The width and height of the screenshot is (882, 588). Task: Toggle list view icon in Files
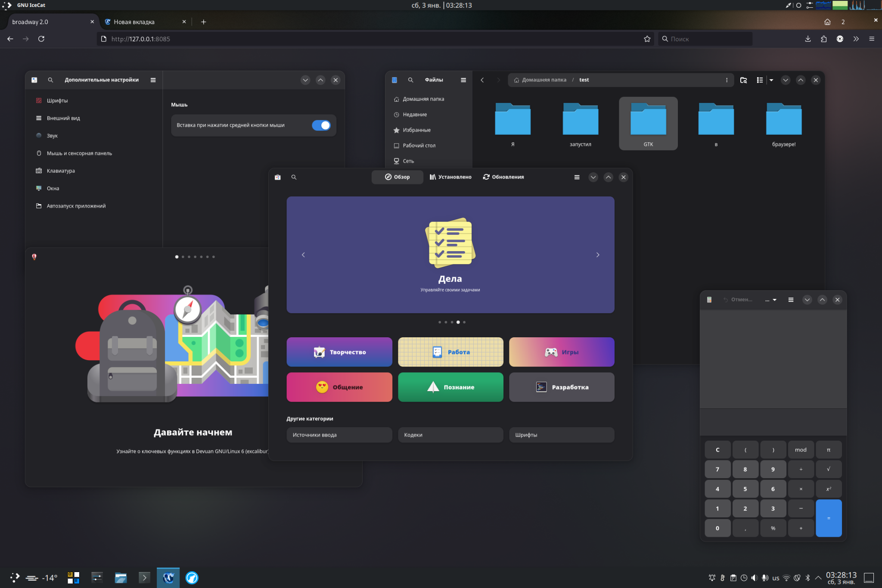pos(760,80)
